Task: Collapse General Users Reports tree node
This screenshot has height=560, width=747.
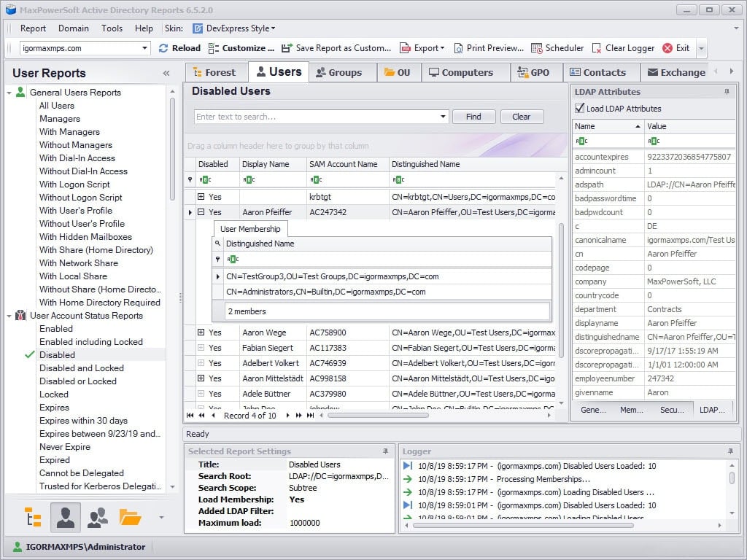Action: pyautogui.click(x=9, y=93)
